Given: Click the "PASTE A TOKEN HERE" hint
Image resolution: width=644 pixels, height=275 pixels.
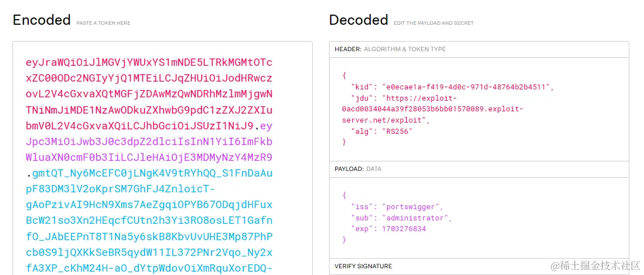Looking at the screenshot, I should pyautogui.click(x=103, y=23).
